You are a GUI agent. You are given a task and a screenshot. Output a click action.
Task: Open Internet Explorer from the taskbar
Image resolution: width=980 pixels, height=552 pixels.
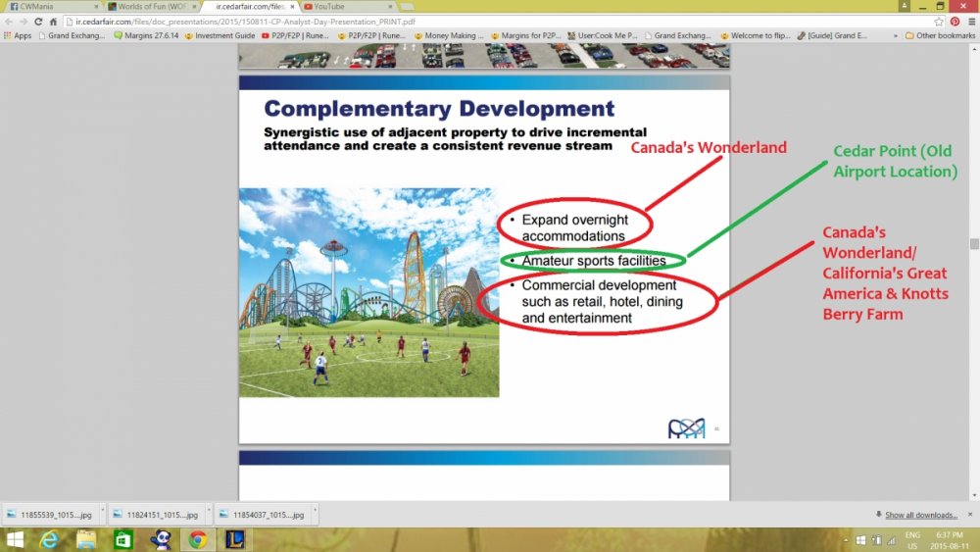coord(48,539)
